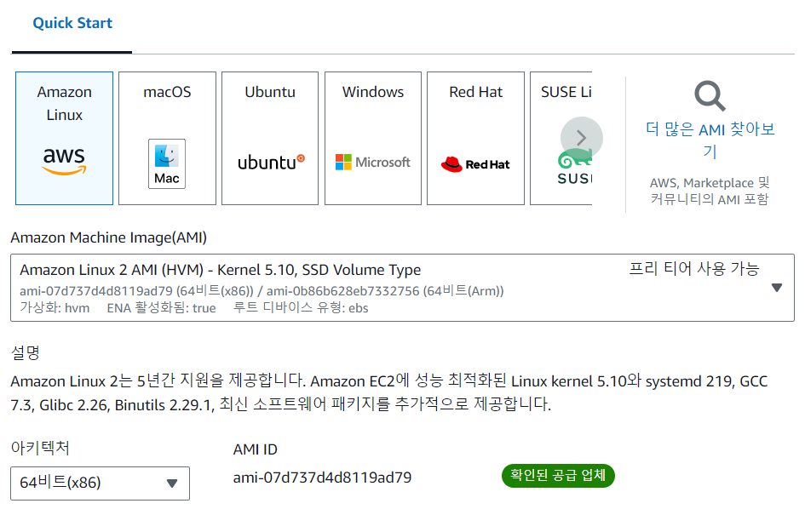
Task: Show more OS options with the chevron arrow
Action: click(x=581, y=138)
